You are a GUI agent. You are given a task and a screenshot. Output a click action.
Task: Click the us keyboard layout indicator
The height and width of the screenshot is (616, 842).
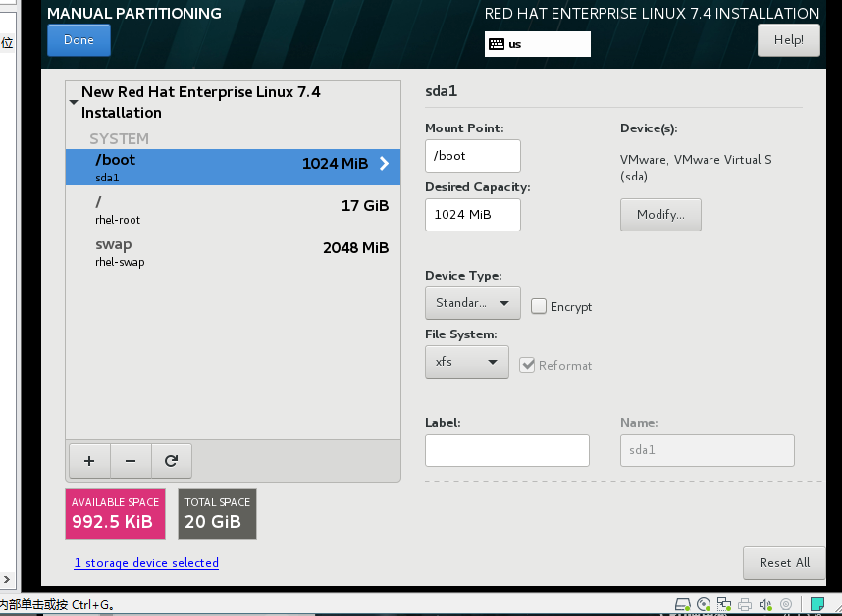pos(538,44)
